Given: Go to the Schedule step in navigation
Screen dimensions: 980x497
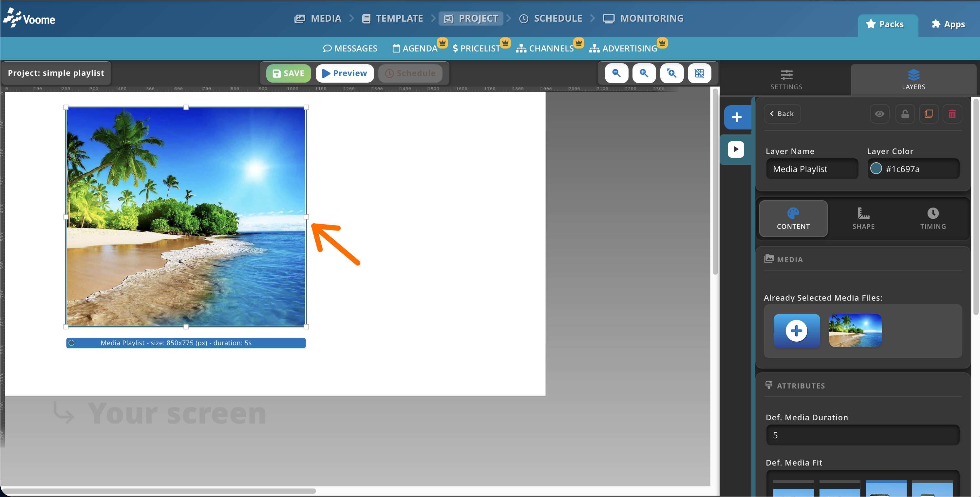Looking at the screenshot, I should 551,18.
